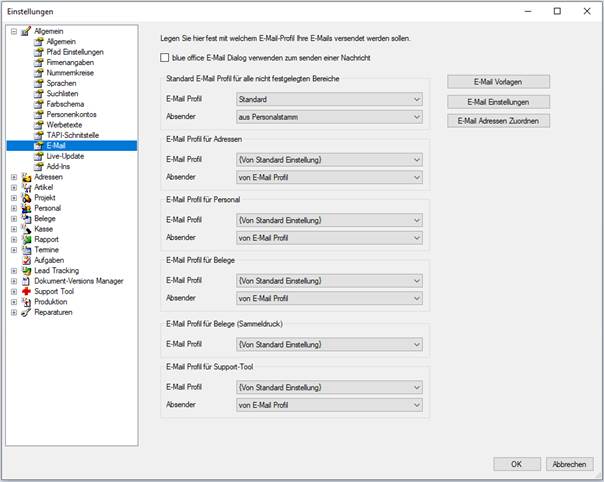Open E-Mail Profil dropdown for Personal
The image size is (604, 482).
tap(329, 220)
